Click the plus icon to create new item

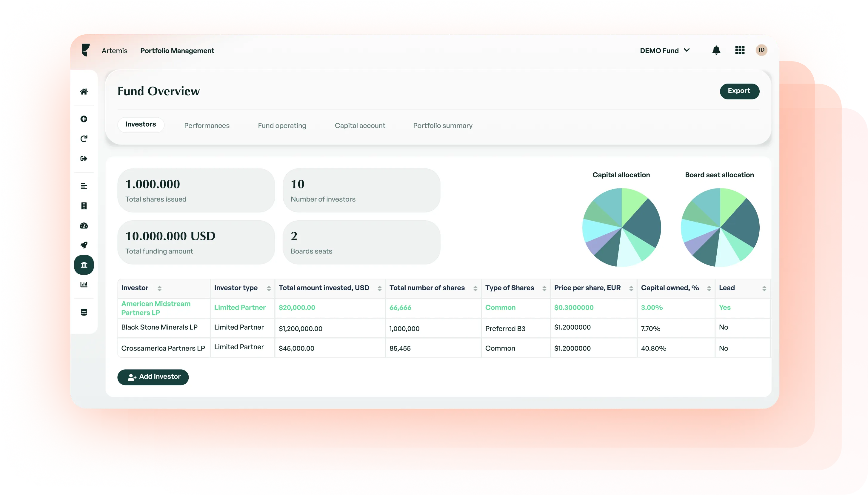click(84, 119)
